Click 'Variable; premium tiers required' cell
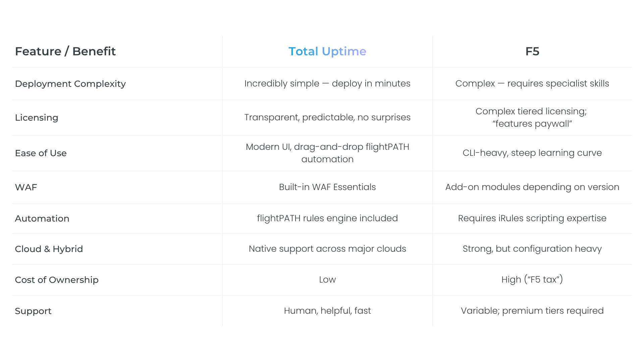This screenshot has height=362, width=644. click(532, 311)
